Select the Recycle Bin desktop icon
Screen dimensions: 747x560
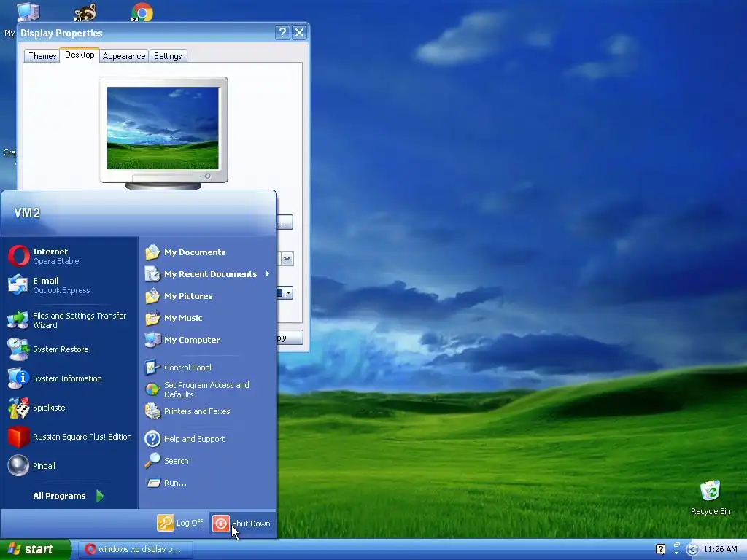pos(711,497)
